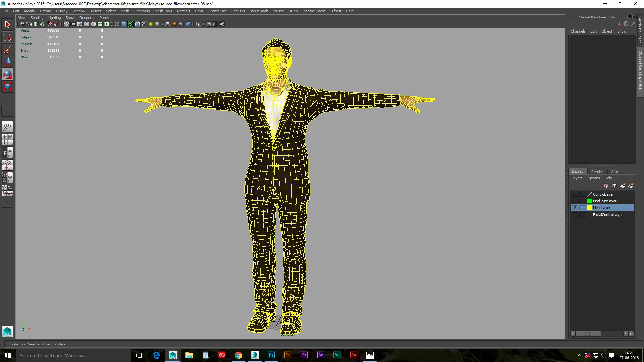The image size is (644, 362).
Task: Open the Shading panel menu
Action: pyautogui.click(x=37, y=18)
